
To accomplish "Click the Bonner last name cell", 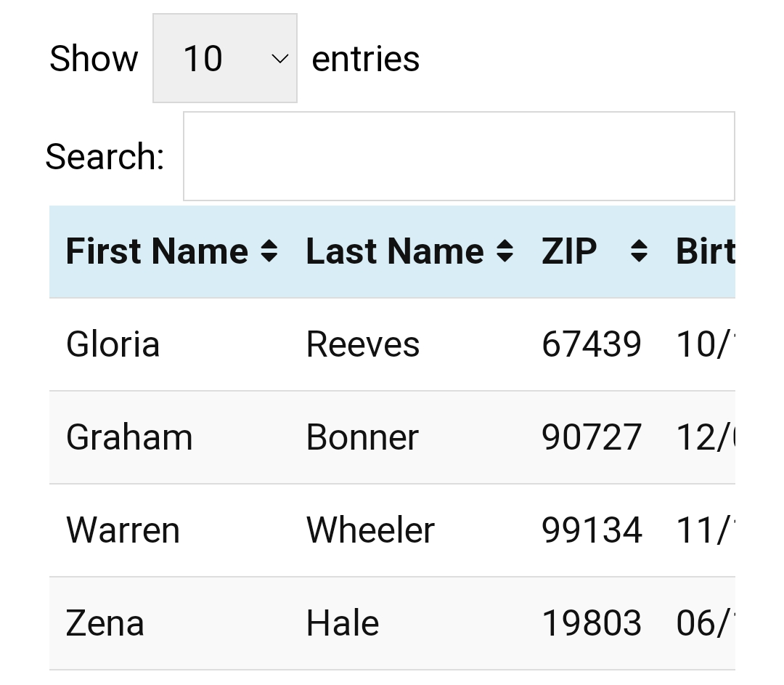I will 362,437.
